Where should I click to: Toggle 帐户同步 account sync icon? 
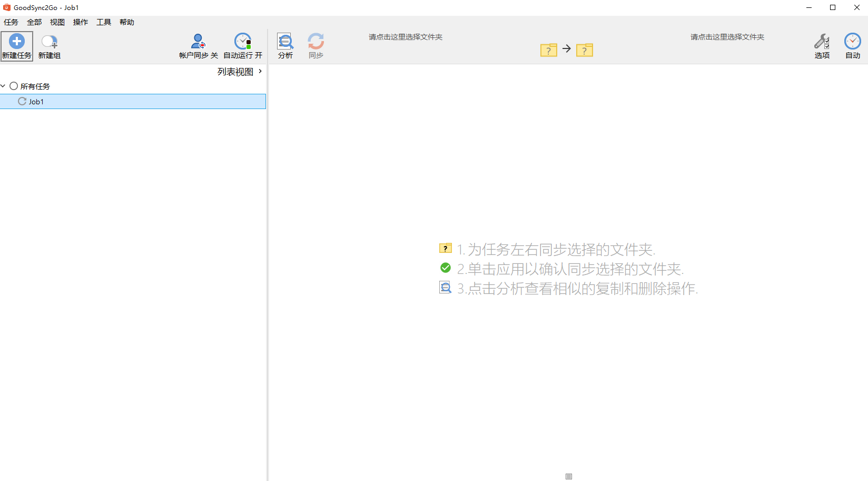click(x=198, y=41)
